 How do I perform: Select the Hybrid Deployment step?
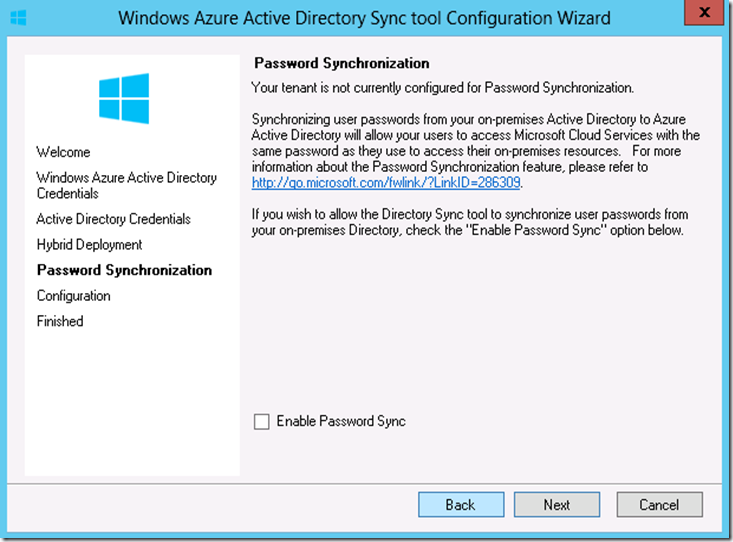pyautogui.click(x=89, y=245)
